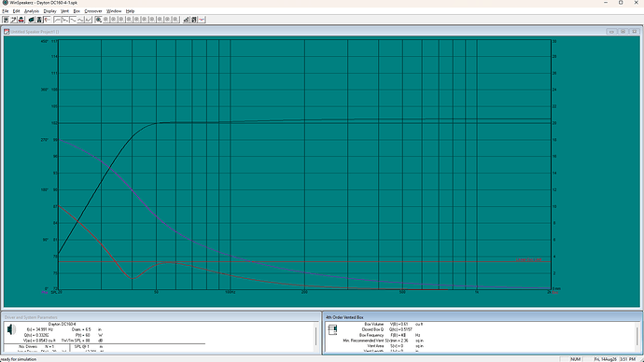
Task: Click the V(as) = 0.8543 cu.ft value
Action: tap(39, 341)
